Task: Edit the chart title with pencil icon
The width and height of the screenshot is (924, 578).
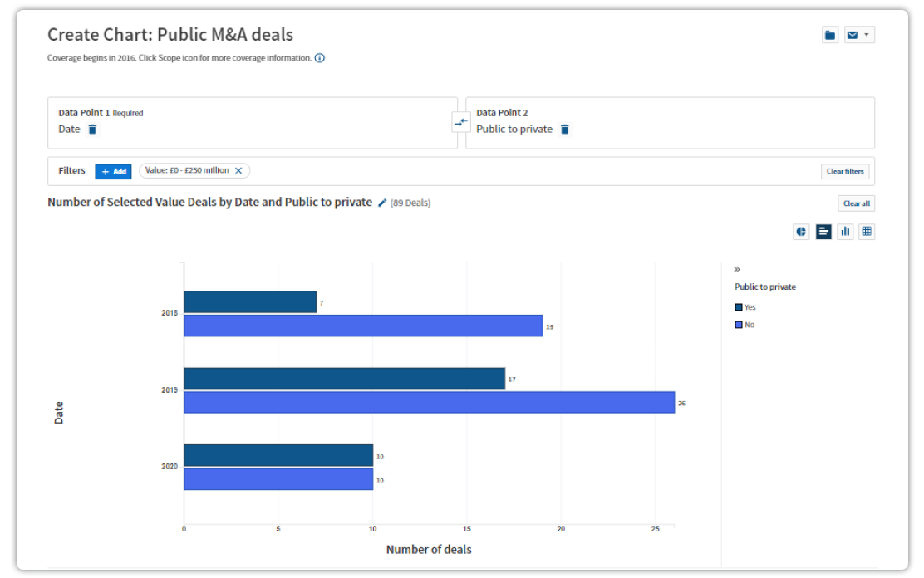Action: [x=382, y=203]
